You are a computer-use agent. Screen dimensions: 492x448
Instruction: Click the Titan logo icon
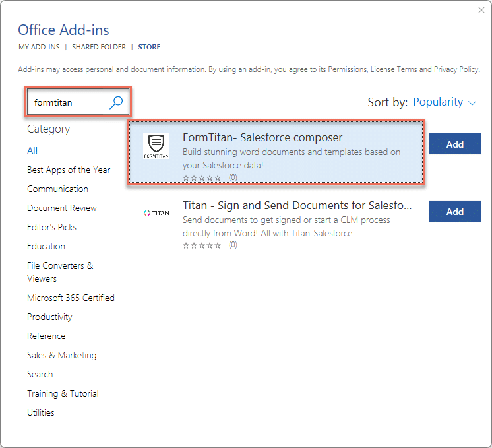(156, 213)
